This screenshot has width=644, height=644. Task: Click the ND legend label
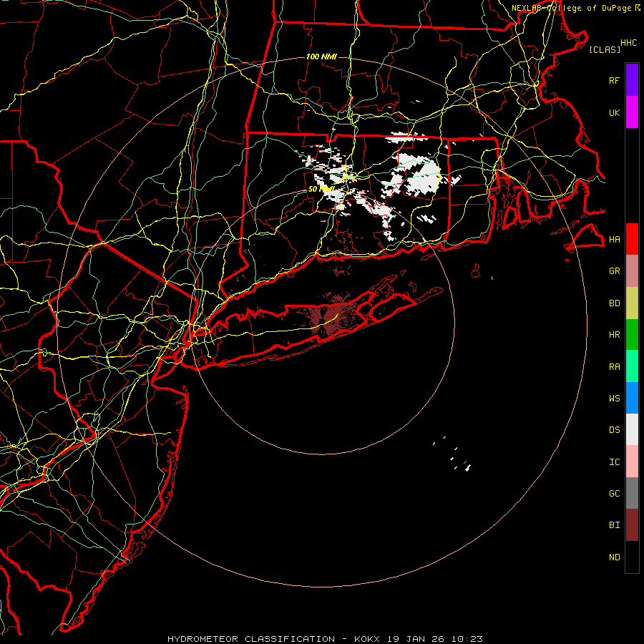click(x=614, y=557)
